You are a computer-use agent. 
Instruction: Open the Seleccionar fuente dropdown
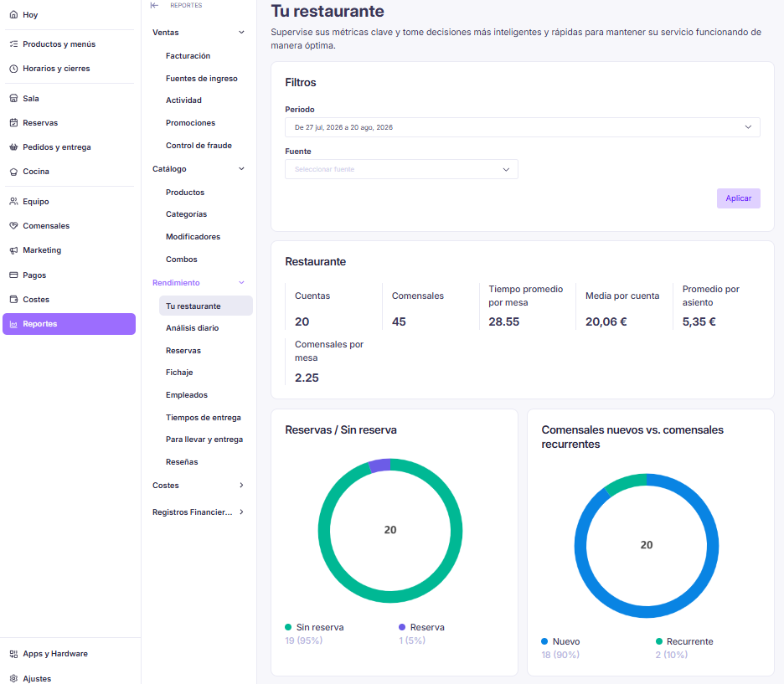coord(401,169)
